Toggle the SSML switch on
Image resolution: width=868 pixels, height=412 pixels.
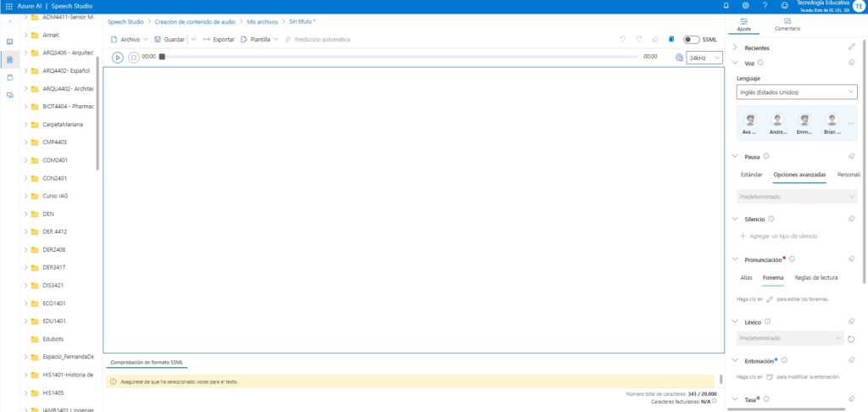coord(691,39)
